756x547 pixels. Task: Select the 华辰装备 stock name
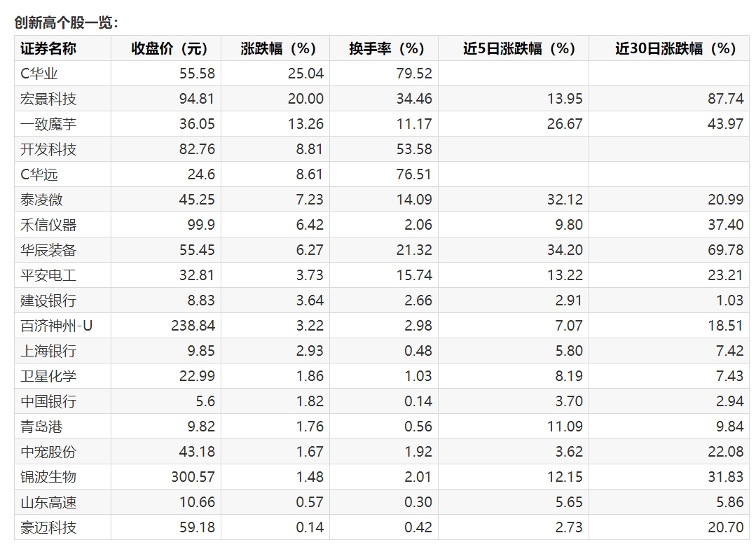pyautogui.click(x=48, y=250)
